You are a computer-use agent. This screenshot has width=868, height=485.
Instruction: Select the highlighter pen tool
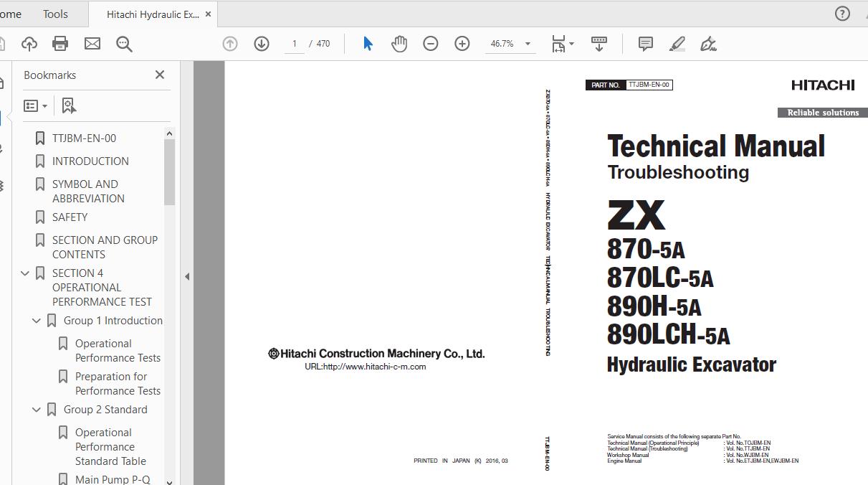tap(677, 44)
